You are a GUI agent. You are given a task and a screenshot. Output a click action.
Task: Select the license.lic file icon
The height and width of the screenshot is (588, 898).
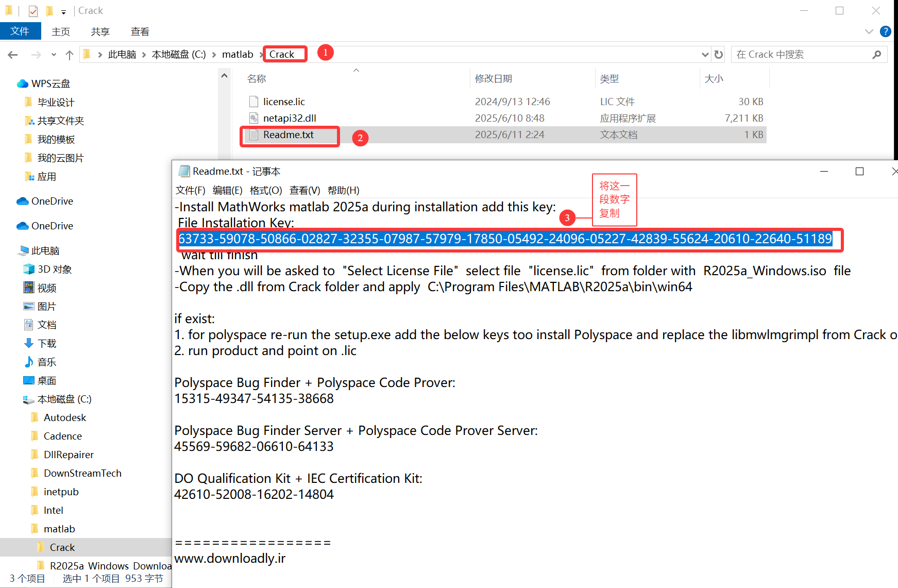253,102
